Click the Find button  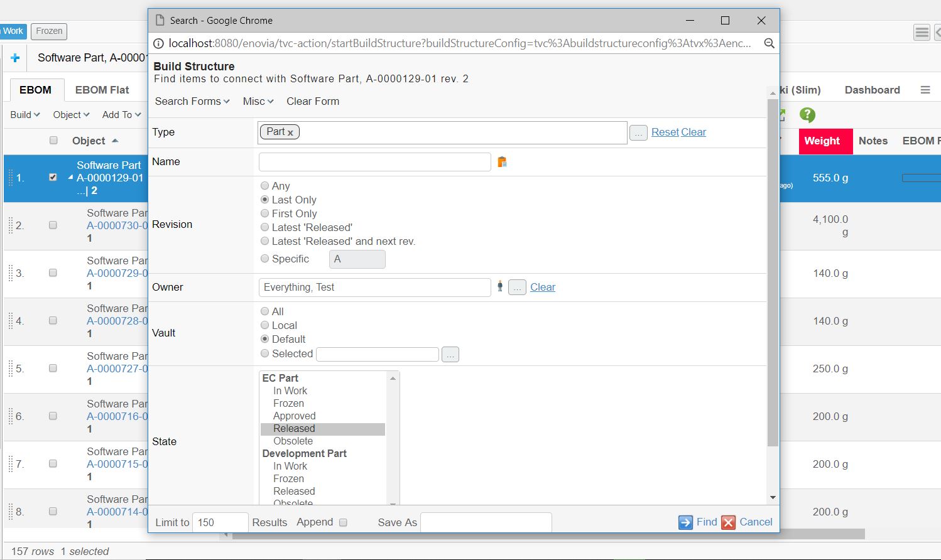(x=698, y=522)
